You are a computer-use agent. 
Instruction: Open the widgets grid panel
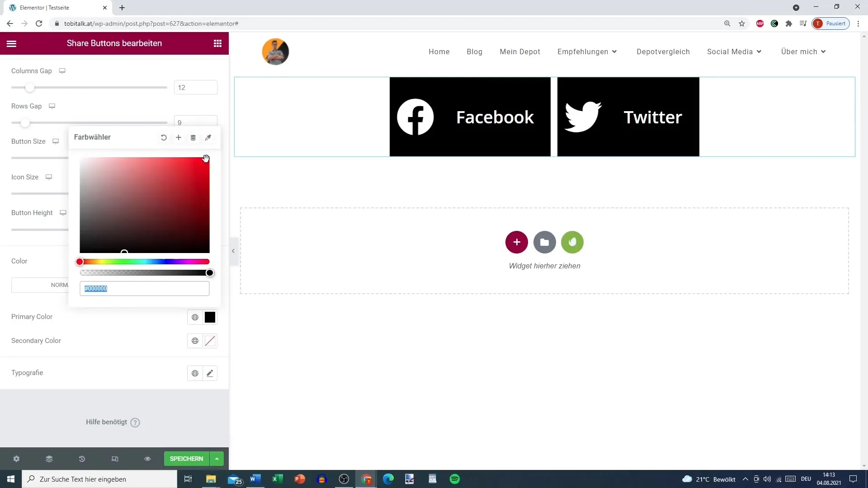(217, 43)
